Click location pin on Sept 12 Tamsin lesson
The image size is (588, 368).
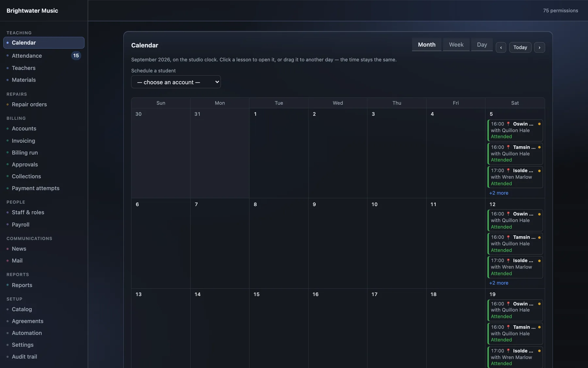pyautogui.click(x=508, y=237)
